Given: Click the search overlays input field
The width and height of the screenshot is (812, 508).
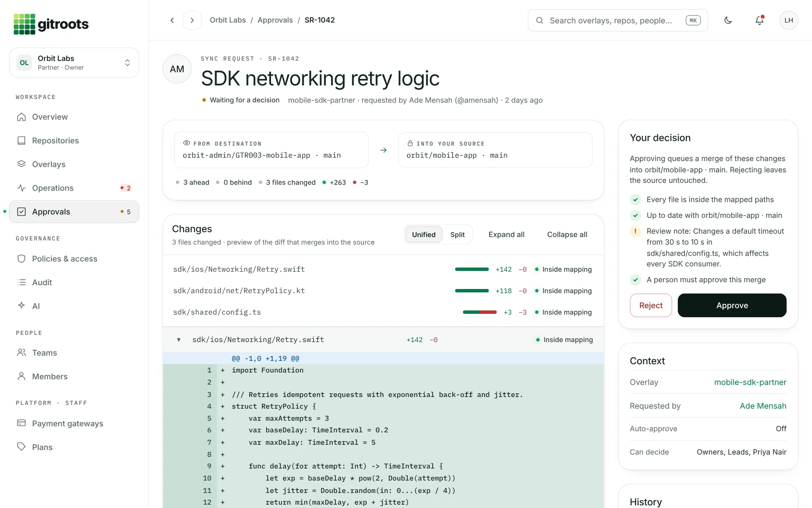Looking at the screenshot, I should click(618, 20).
